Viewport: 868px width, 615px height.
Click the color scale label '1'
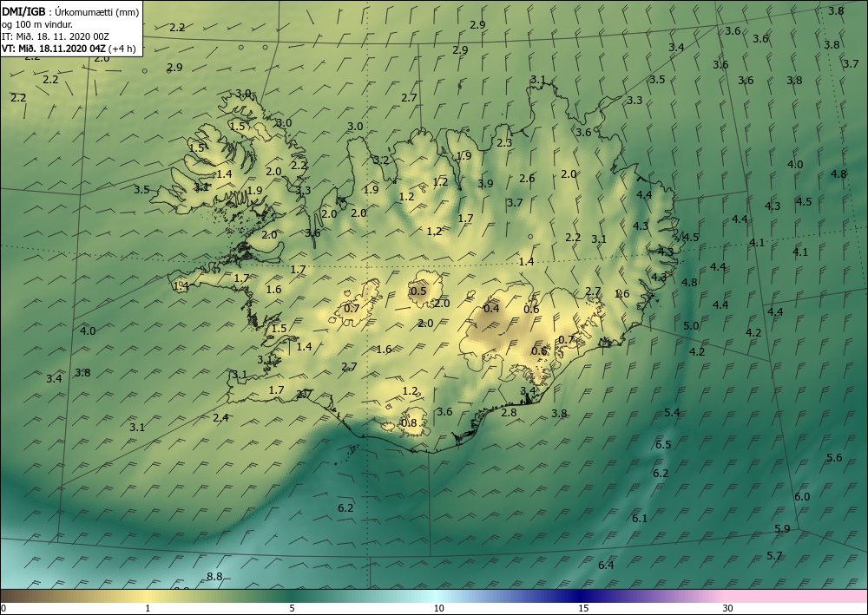[148, 608]
